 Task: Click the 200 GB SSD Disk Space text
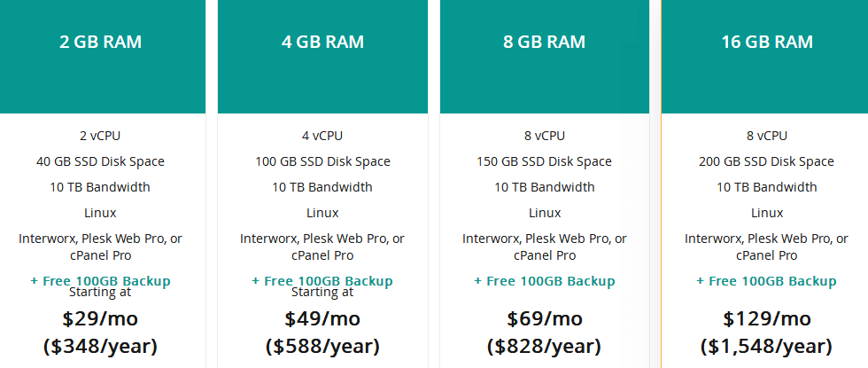coord(766,161)
